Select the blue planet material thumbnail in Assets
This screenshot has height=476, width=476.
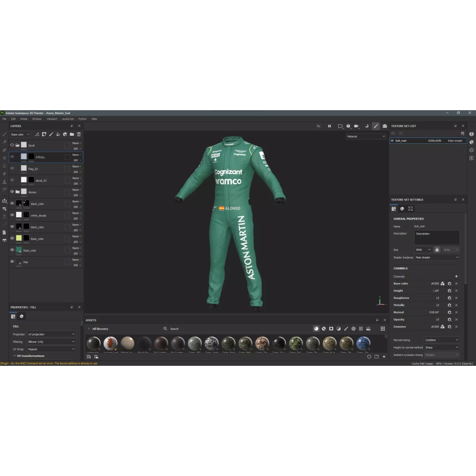(x=363, y=344)
